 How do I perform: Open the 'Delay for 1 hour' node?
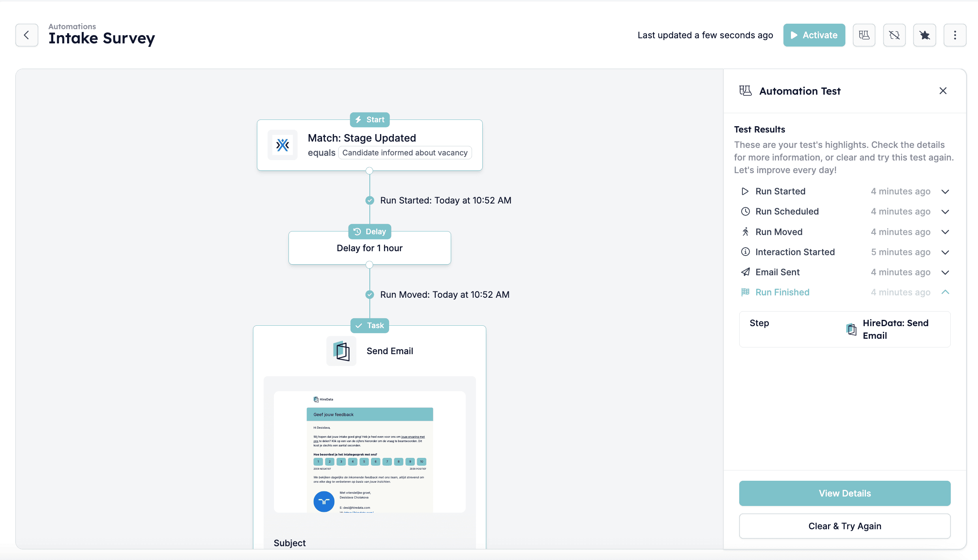(x=370, y=248)
